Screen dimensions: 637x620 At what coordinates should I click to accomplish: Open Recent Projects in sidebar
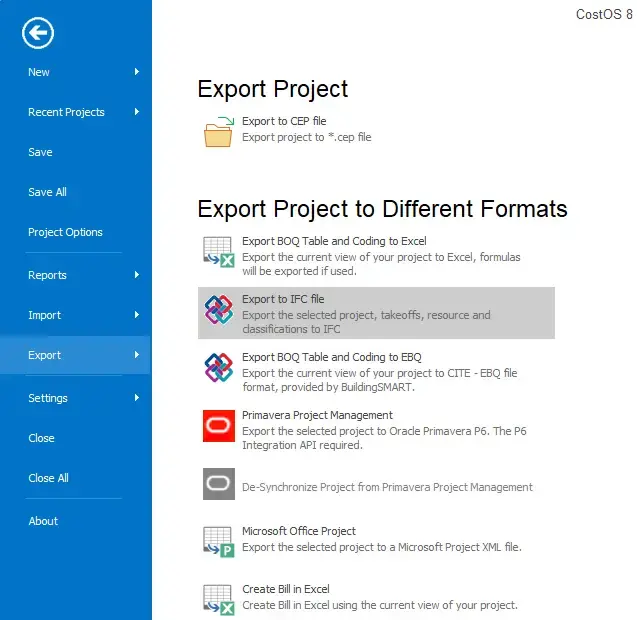(x=66, y=112)
